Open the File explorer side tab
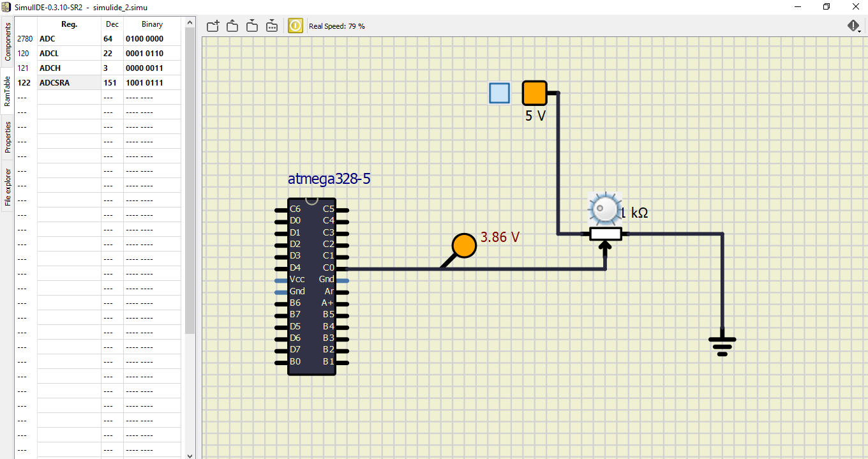Viewport: 868px width, 459px height. click(8, 186)
